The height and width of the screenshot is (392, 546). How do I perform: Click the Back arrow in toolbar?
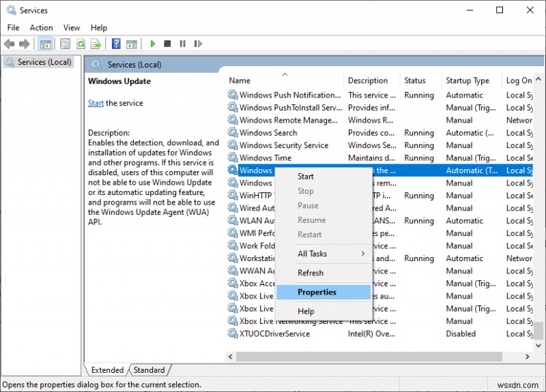tap(10, 44)
